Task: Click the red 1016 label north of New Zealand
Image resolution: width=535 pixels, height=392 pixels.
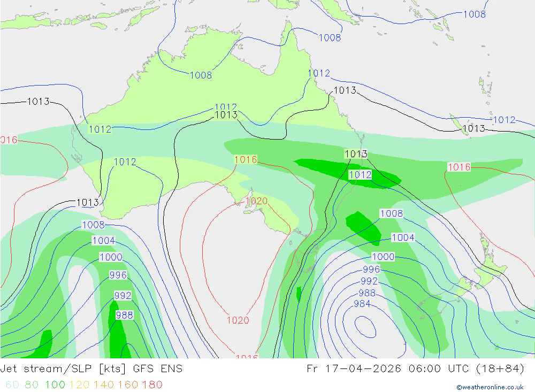Action: pos(459,167)
